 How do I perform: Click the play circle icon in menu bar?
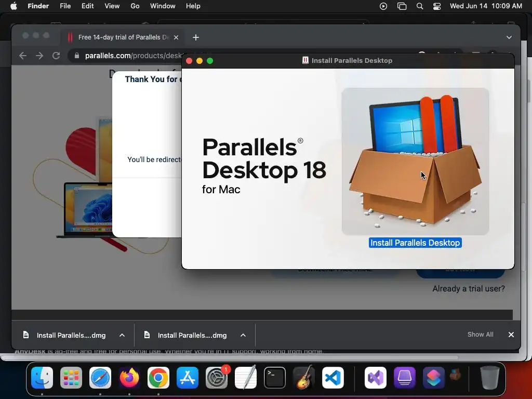[x=383, y=6]
